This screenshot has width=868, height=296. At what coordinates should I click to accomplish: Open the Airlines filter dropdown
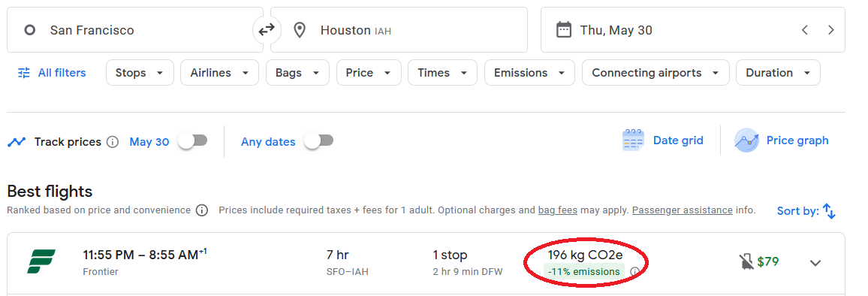(219, 73)
